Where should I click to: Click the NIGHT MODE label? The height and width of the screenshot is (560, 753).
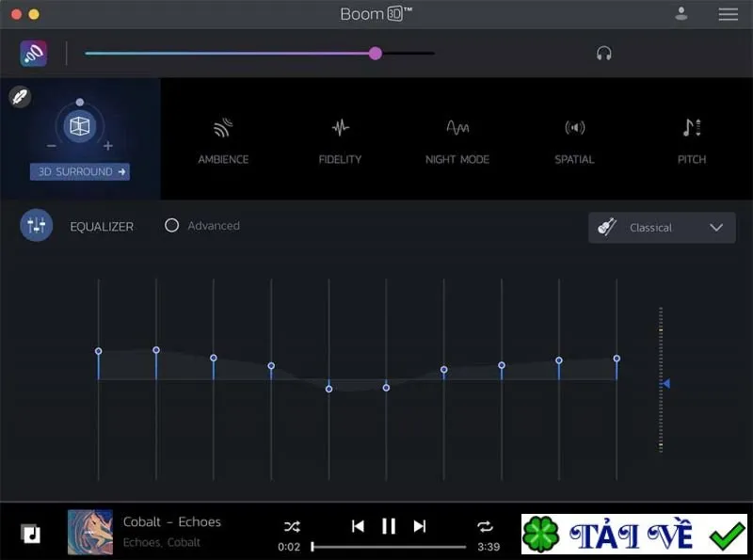point(457,159)
